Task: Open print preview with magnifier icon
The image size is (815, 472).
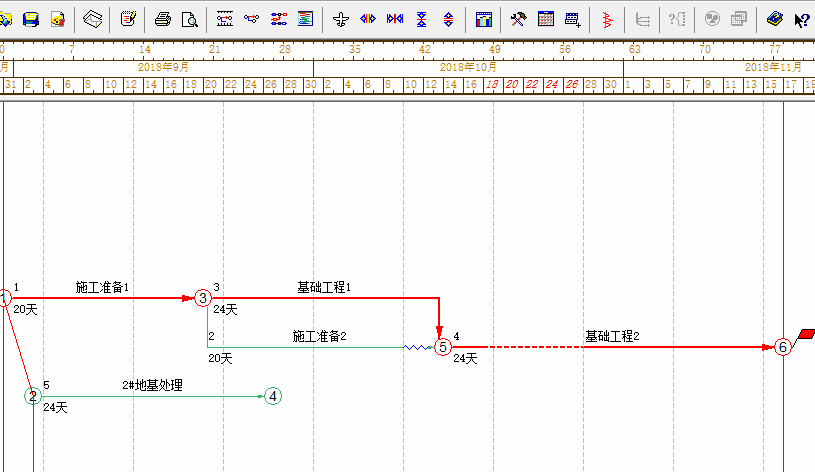Action: click(x=189, y=19)
